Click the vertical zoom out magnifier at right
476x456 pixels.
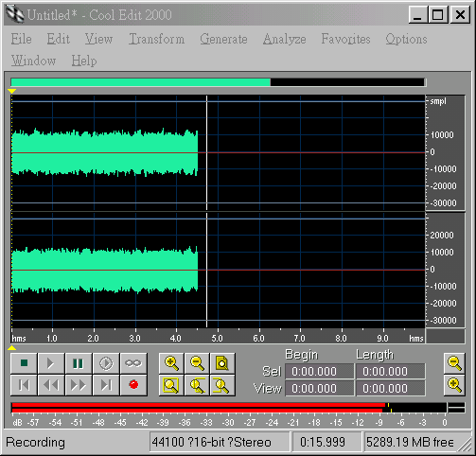coord(454,363)
